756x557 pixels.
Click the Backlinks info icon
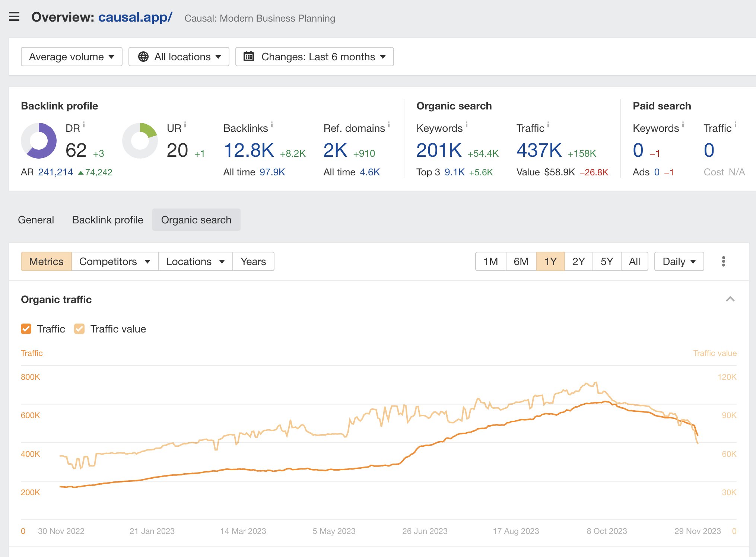[272, 124]
